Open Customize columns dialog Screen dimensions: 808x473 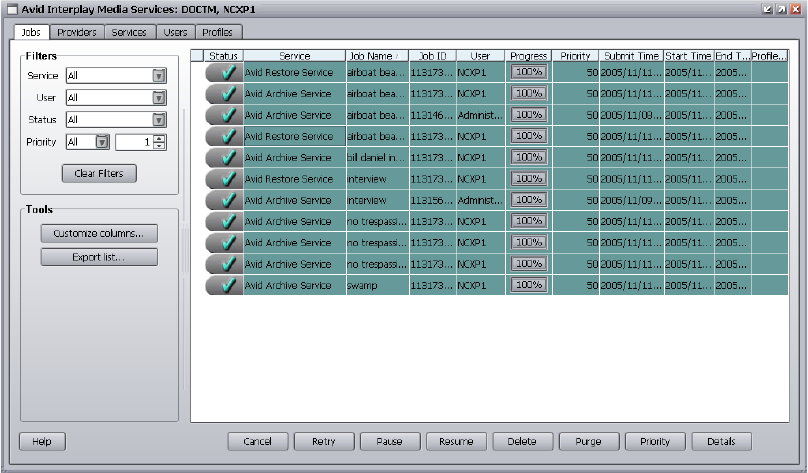[99, 233]
